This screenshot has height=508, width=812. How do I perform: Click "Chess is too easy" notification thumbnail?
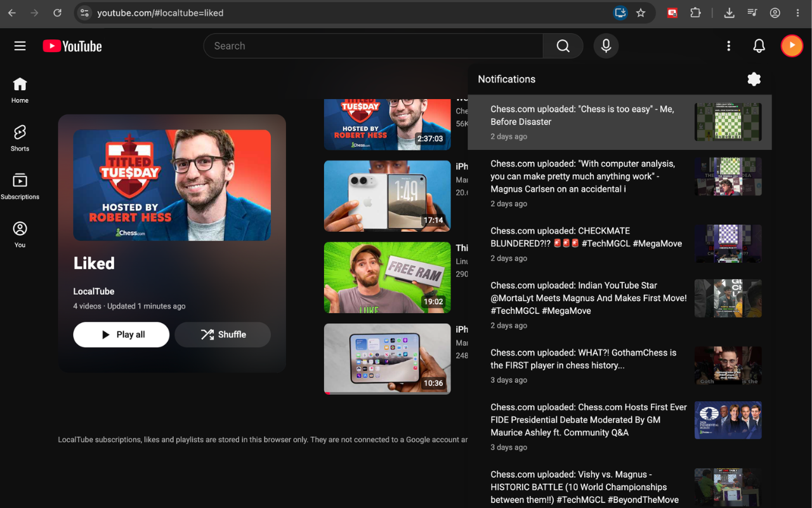click(728, 122)
